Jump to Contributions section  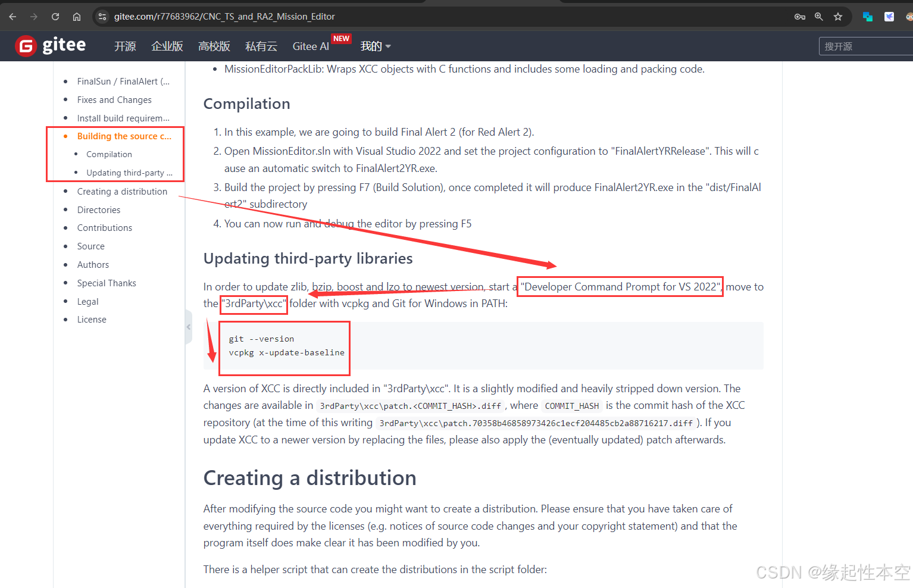[x=105, y=228]
